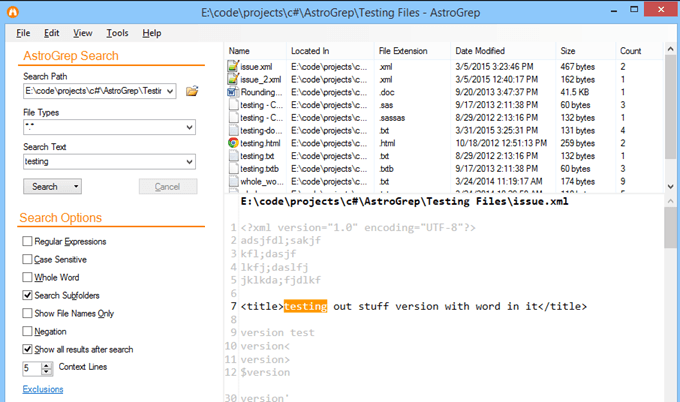Click preview line 12 '$version'
Image resolution: width=680 pixels, height=402 pixels.
(265, 373)
